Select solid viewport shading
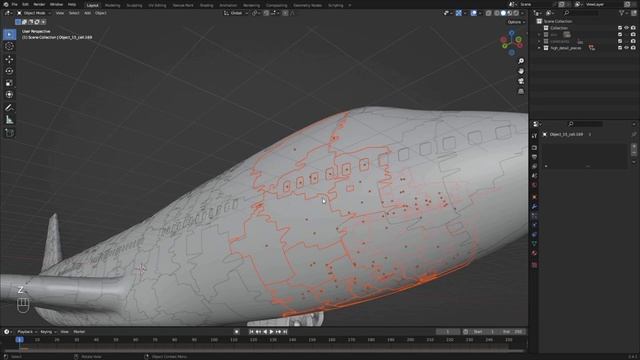Screen dimensions: 640x360 [x=503, y=13]
